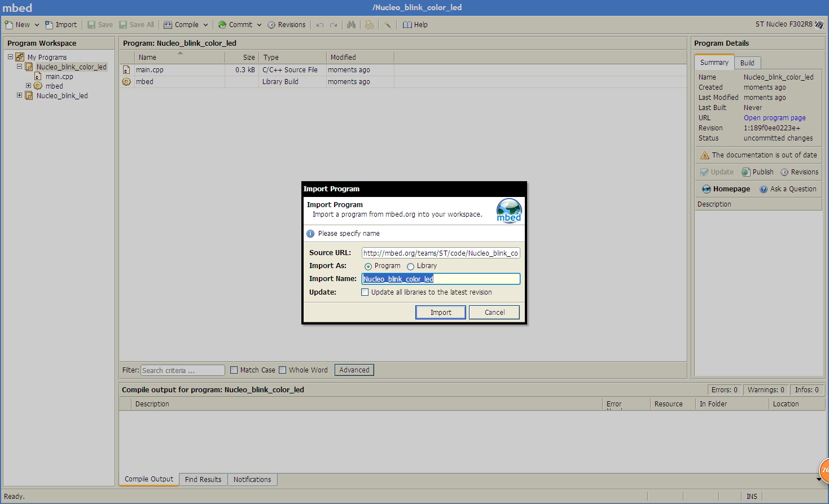Select the Program radio button

coord(368,266)
